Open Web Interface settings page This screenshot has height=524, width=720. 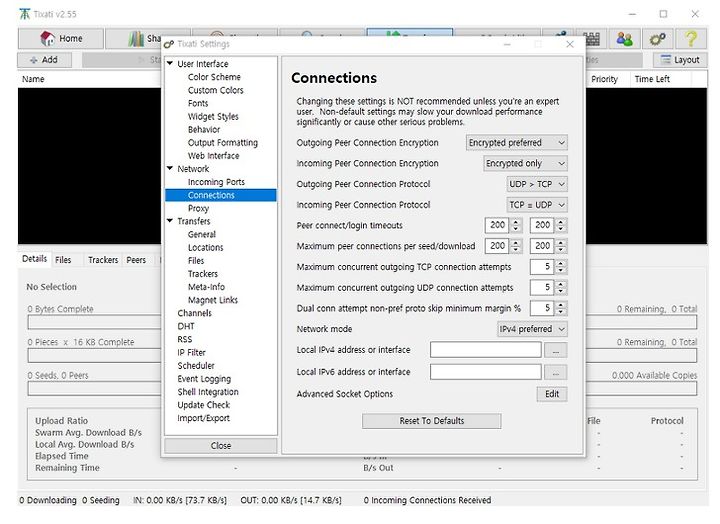(214, 156)
